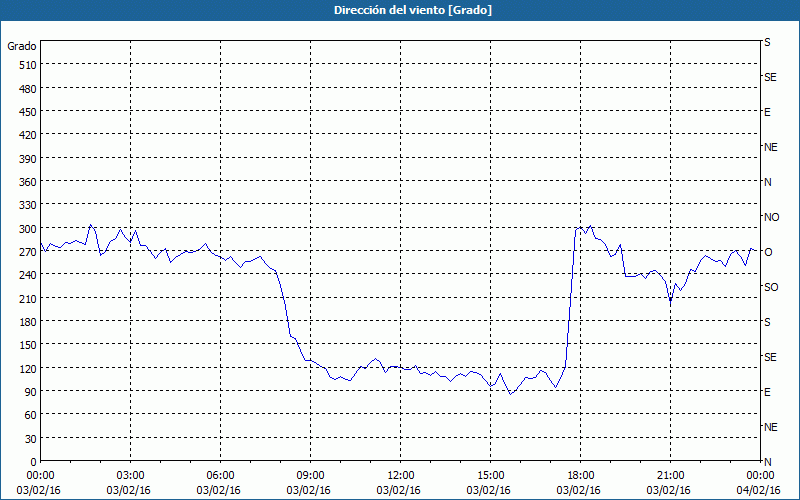Click the 03/02/16 date beneath 06:00

click(x=218, y=490)
